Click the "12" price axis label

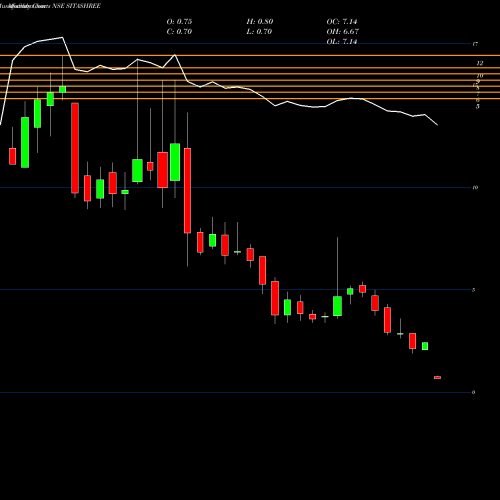(x=480, y=63)
